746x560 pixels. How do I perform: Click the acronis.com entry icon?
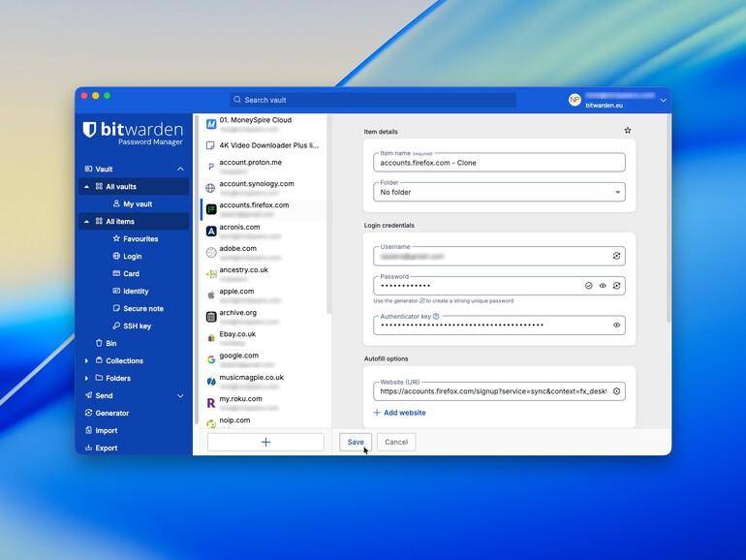[x=211, y=232]
